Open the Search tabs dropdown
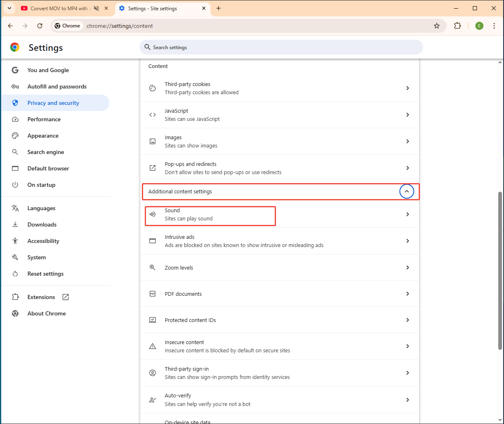The image size is (504, 424). click(9, 8)
